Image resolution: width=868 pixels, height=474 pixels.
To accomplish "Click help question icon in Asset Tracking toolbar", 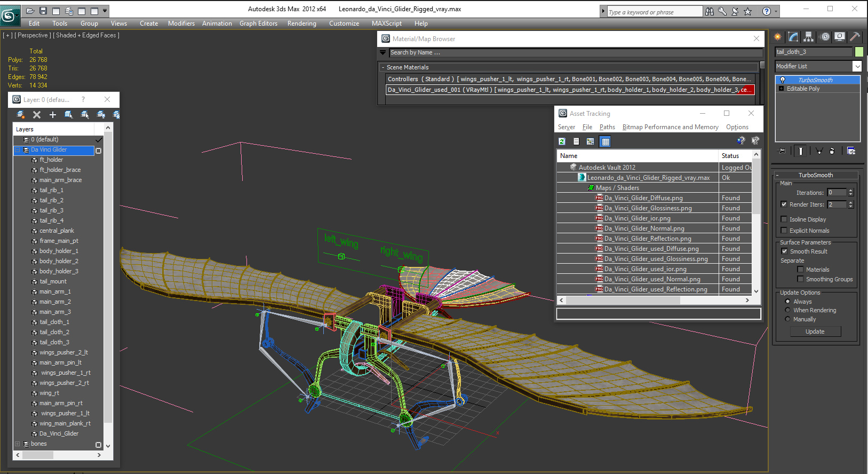I will [741, 141].
